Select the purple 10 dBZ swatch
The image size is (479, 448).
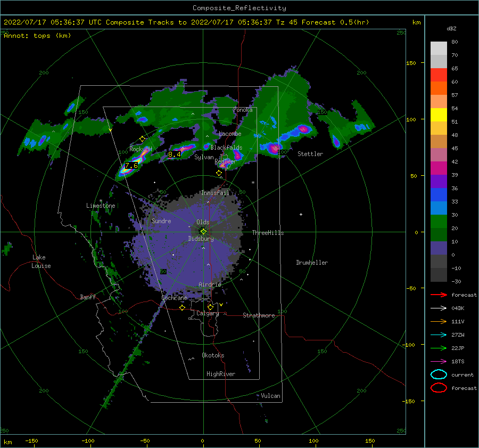(439, 248)
